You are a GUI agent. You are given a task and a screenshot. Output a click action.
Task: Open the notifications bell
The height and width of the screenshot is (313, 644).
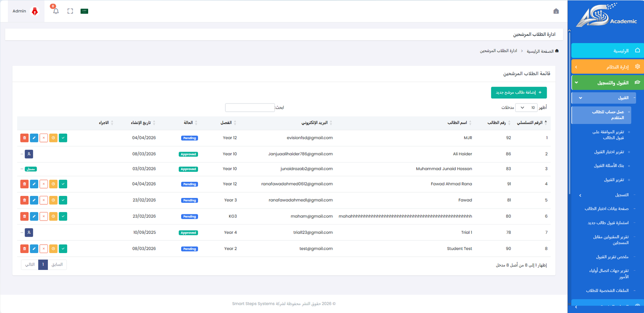coord(56,11)
